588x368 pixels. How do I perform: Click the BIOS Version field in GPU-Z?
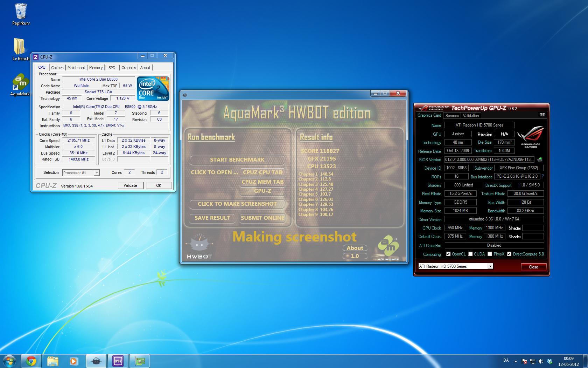point(489,159)
